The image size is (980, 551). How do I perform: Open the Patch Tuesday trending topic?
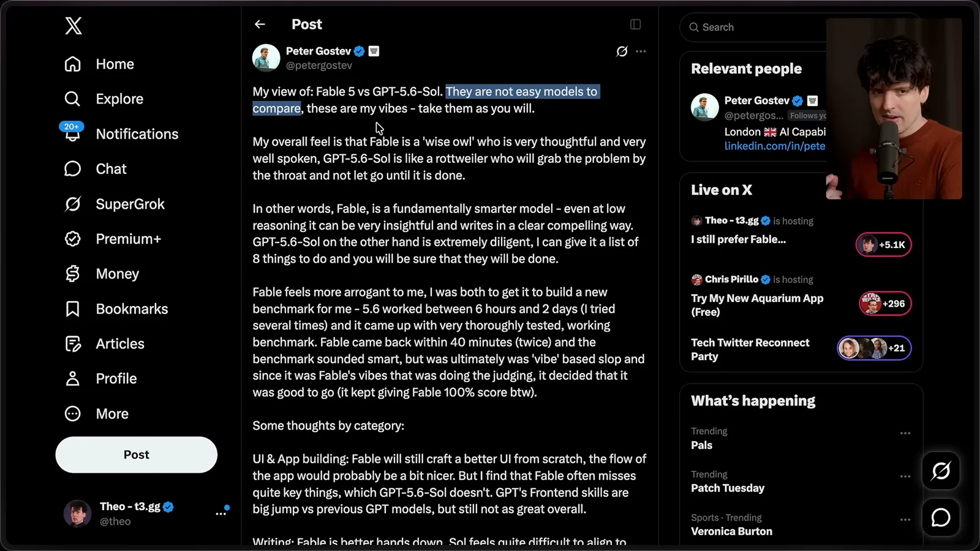click(728, 488)
